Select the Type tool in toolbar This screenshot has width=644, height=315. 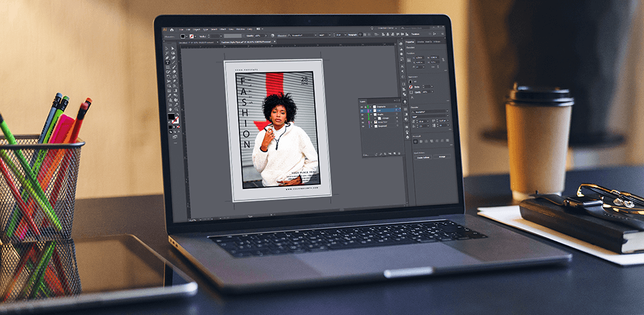point(167,62)
